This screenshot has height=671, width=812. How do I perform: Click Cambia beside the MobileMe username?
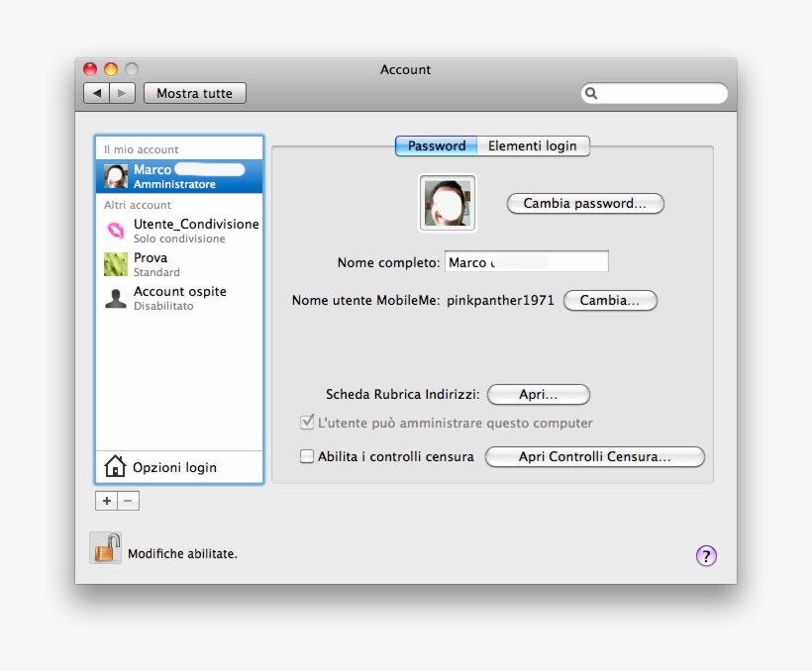pos(610,301)
